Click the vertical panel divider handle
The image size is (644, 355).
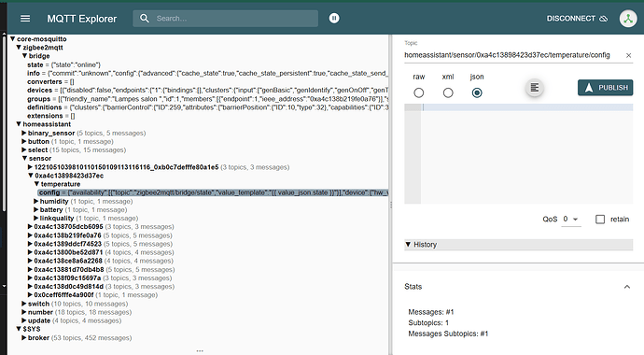(x=390, y=205)
